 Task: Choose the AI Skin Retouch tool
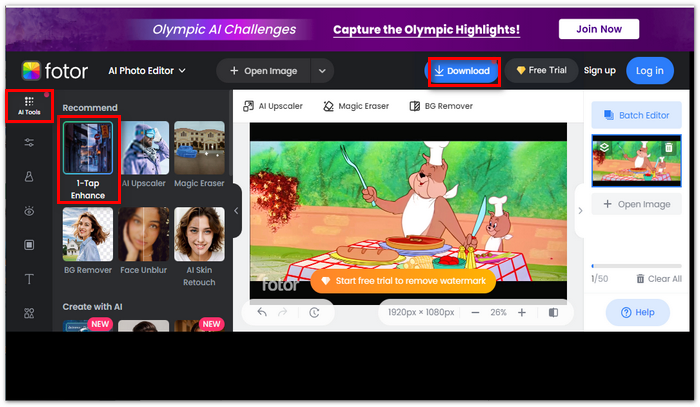pos(199,247)
